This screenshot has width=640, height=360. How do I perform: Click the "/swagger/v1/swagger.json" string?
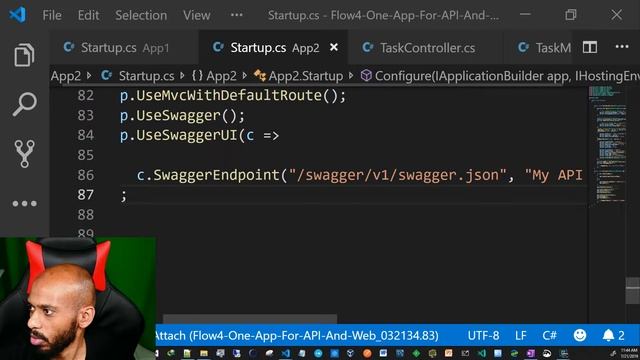point(398,175)
